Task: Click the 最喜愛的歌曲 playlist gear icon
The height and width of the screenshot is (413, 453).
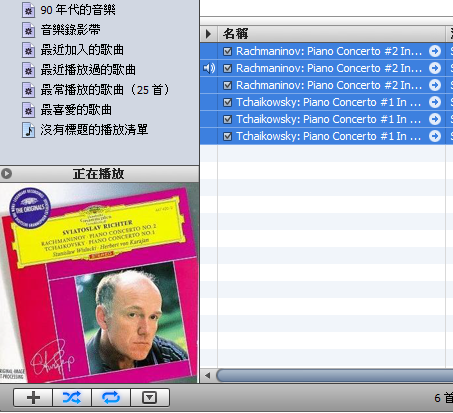Action: click(28, 110)
